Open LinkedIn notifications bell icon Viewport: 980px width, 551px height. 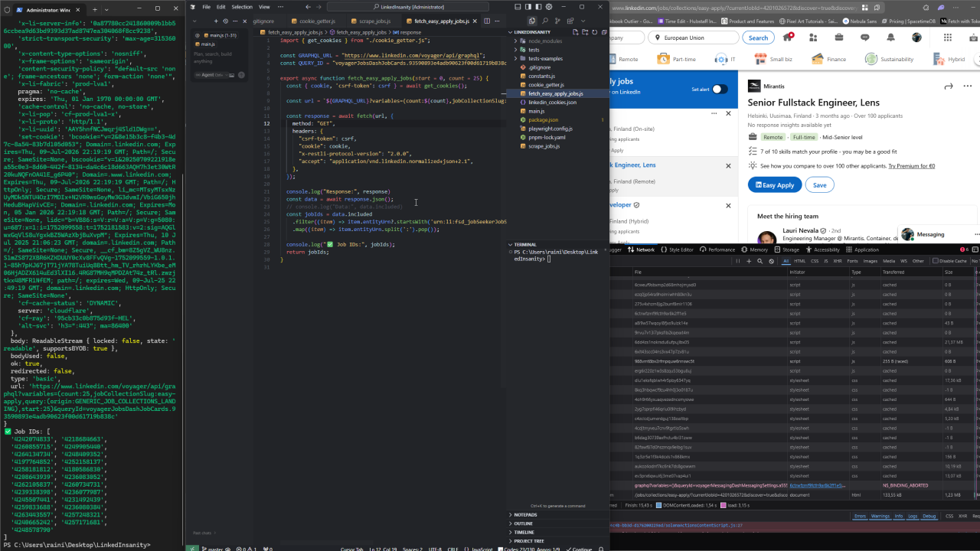pos(890,37)
